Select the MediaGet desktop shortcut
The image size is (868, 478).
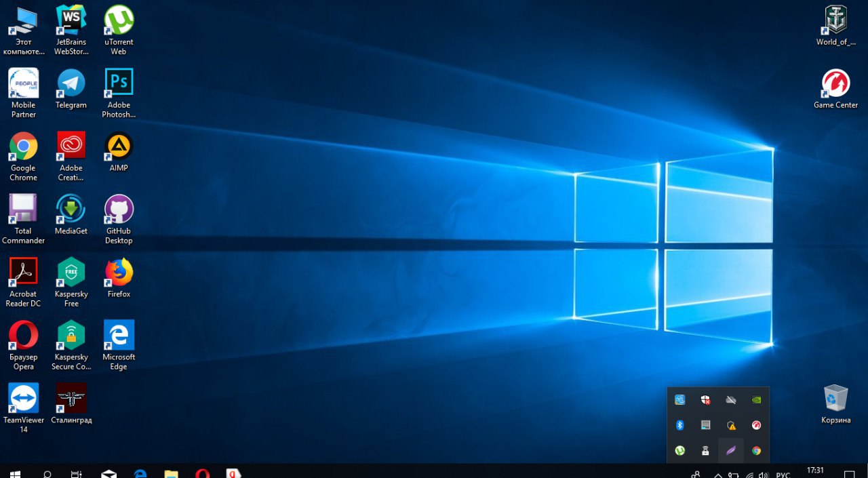click(71, 215)
